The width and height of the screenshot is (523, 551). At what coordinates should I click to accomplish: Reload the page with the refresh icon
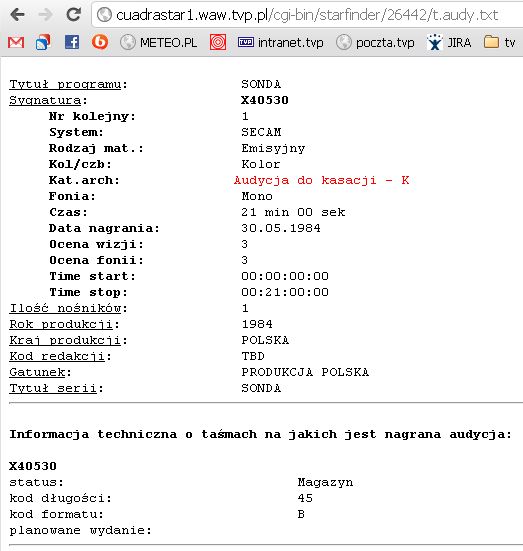tap(73, 14)
